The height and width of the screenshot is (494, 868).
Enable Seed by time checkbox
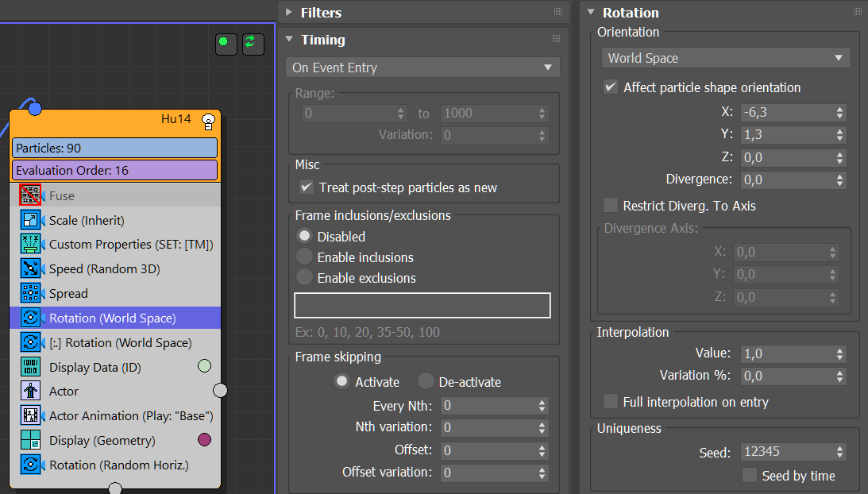pyautogui.click(x=749, y=476)
